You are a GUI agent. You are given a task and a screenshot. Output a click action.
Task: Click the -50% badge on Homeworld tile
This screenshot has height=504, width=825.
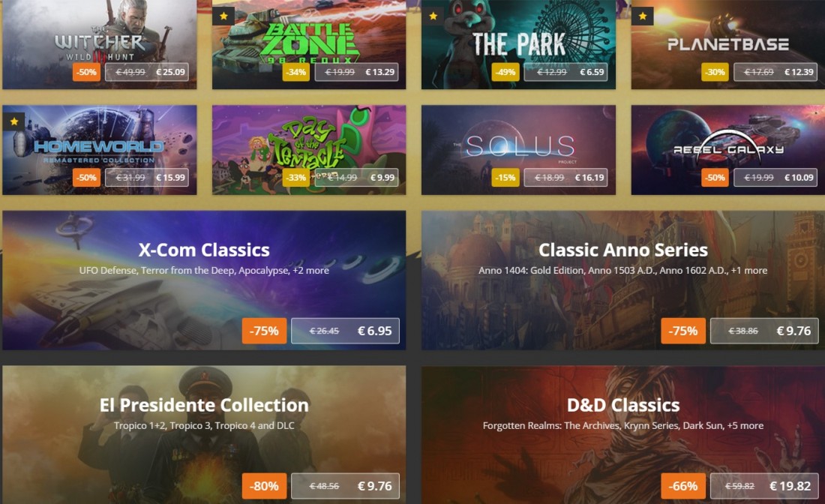(86, 177)
